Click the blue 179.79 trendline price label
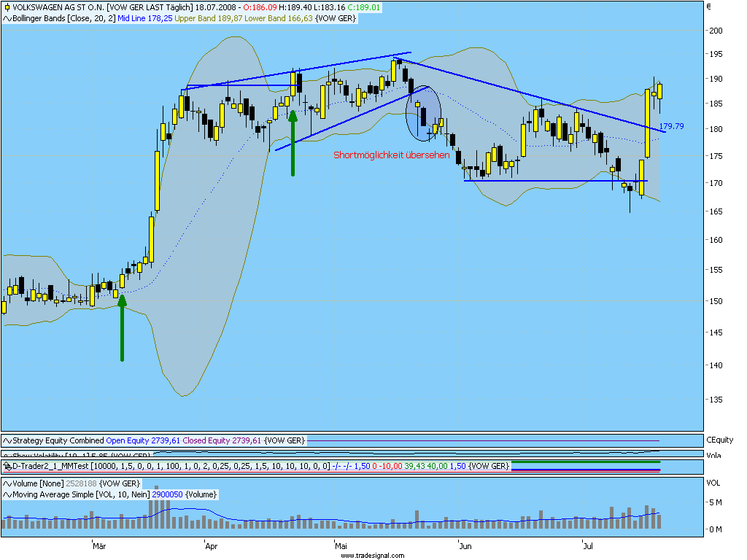 tap(671, 126)
